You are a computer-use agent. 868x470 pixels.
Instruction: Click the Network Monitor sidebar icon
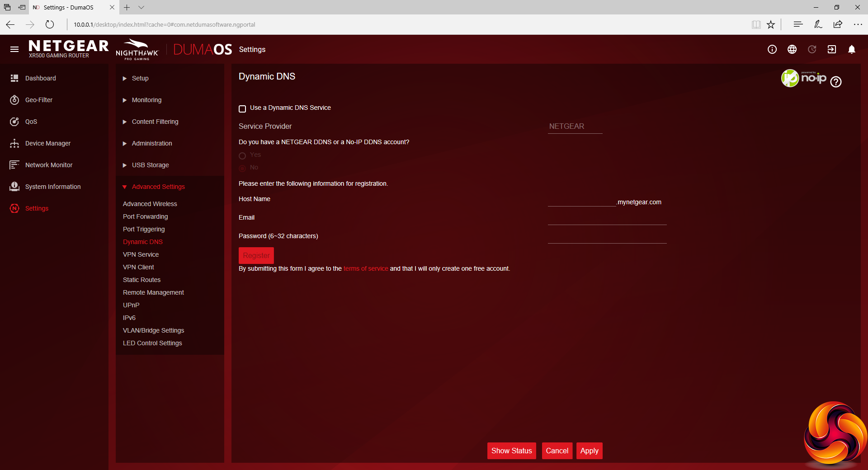point(14,165)
